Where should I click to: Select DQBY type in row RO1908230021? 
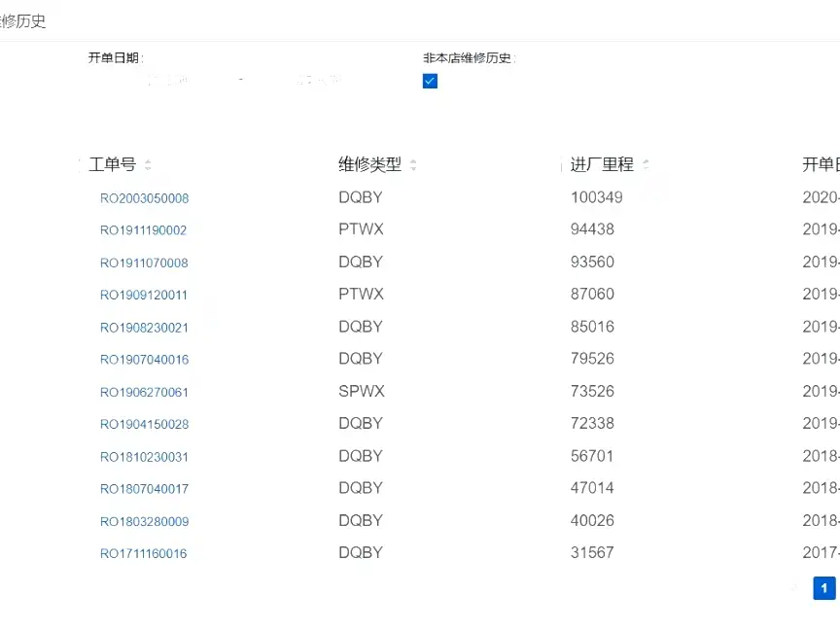[x=361, y=327]
